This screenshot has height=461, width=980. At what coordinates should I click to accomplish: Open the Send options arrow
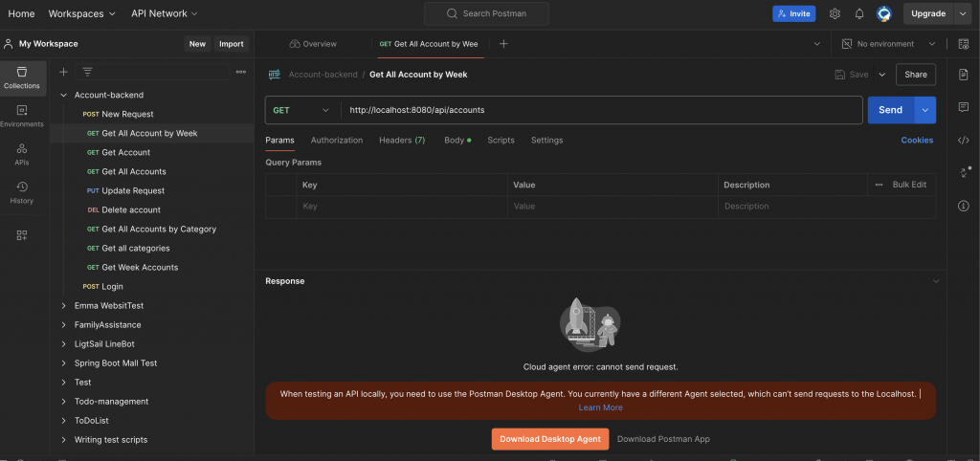click(925, 110)
